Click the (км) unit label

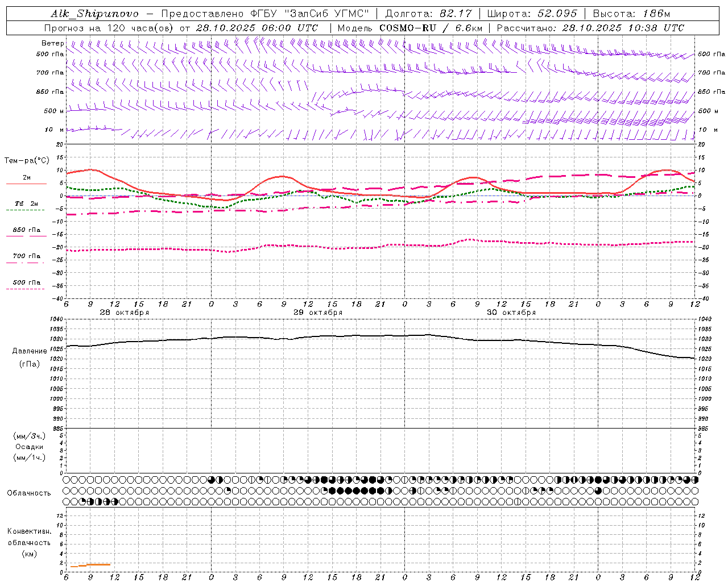point(30,554)
